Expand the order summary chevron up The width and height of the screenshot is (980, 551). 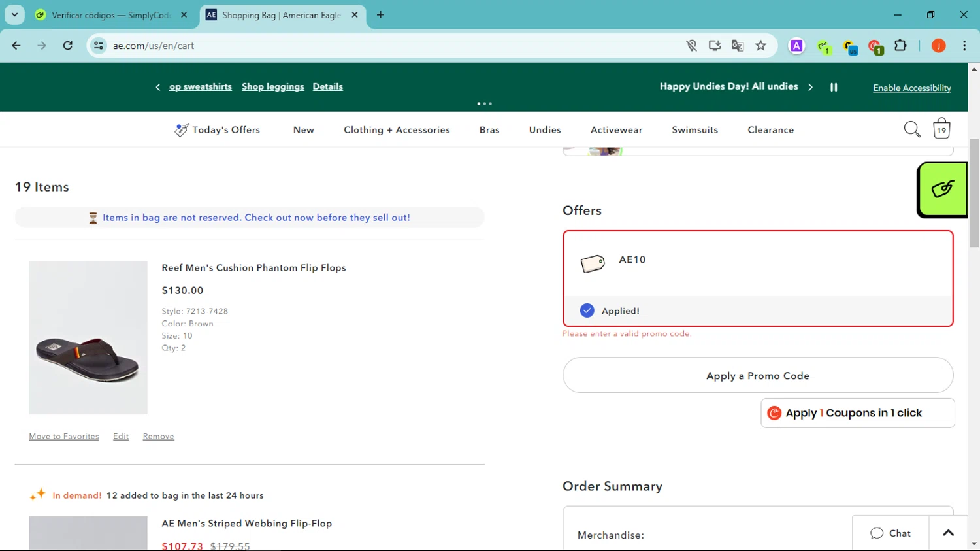tap(948, 533)
